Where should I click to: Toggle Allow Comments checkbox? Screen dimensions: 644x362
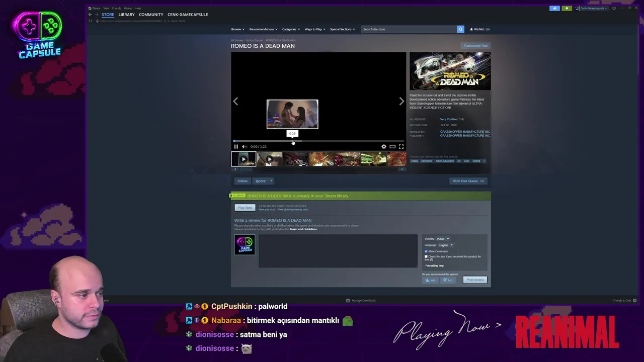pyautogui.click(x=426, y=251)
